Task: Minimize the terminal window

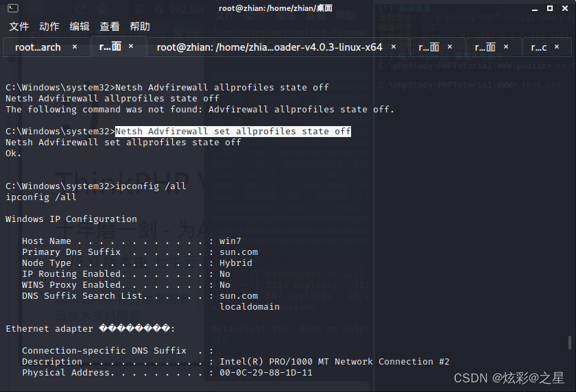Action: [x=535, y=8]
